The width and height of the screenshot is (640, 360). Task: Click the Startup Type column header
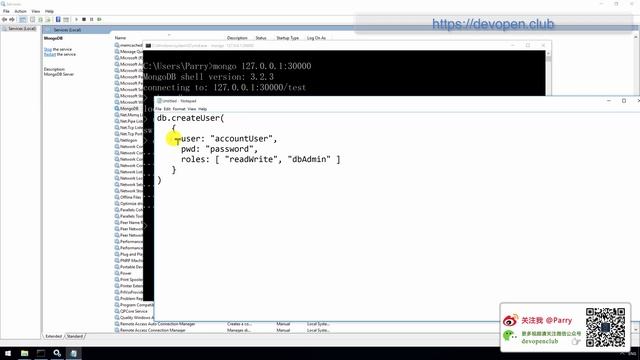tap(287, 38)
